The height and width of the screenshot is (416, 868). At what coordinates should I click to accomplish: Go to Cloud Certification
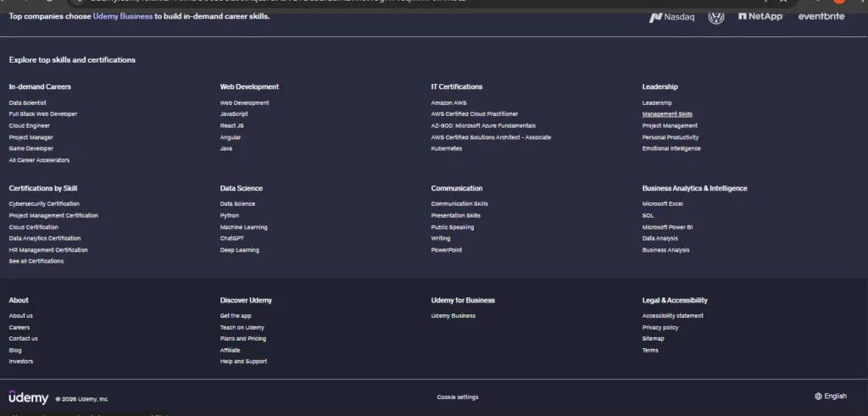(33, 227)
